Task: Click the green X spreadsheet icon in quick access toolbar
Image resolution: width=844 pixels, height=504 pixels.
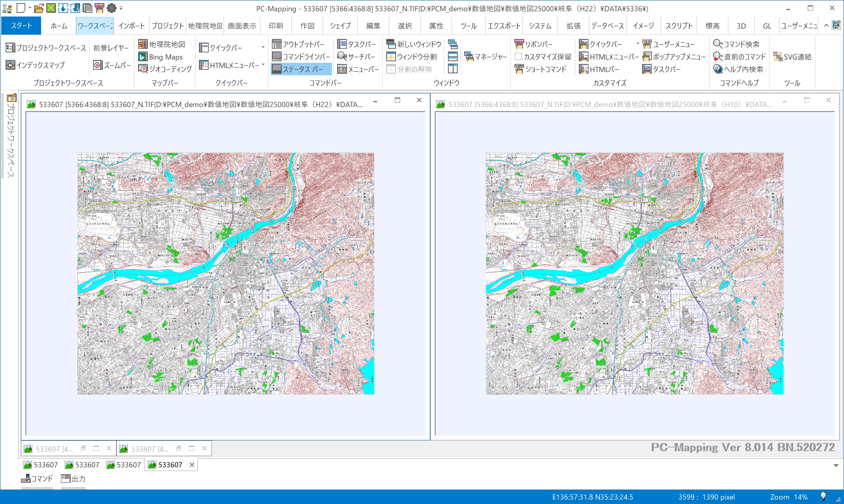Action: (51, 8)
